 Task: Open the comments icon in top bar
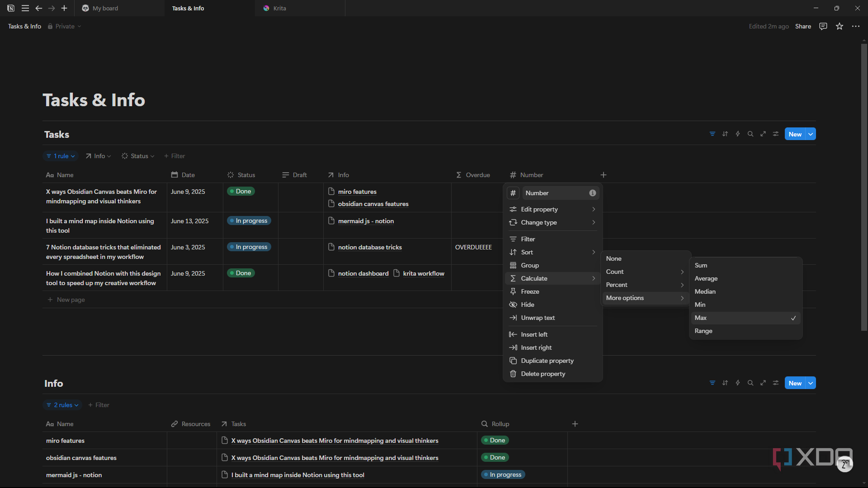pos(823,26)
